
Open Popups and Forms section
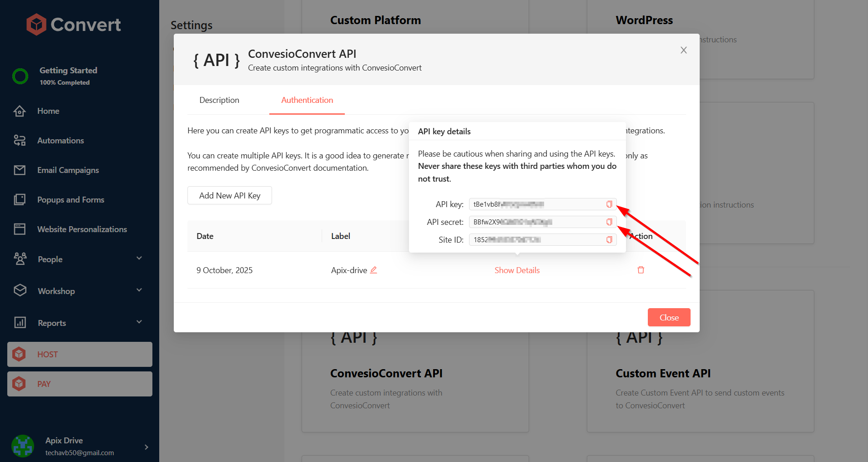[71, 200]
